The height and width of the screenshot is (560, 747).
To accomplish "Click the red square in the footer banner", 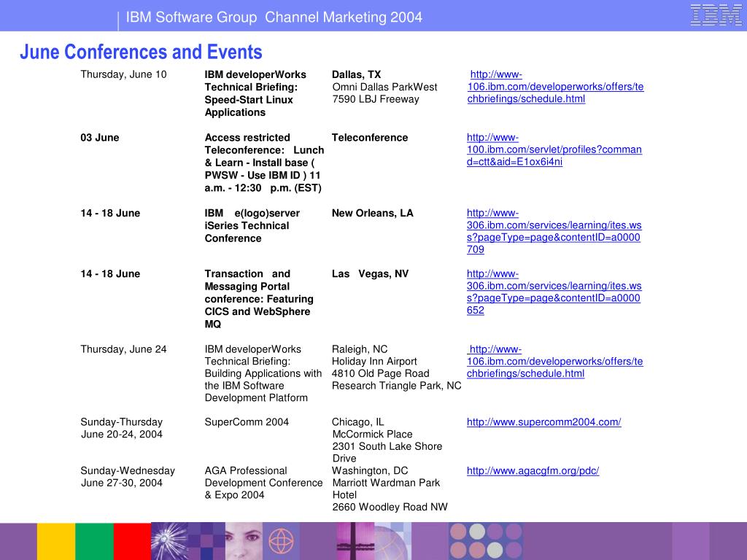I will tap(132, 542).
